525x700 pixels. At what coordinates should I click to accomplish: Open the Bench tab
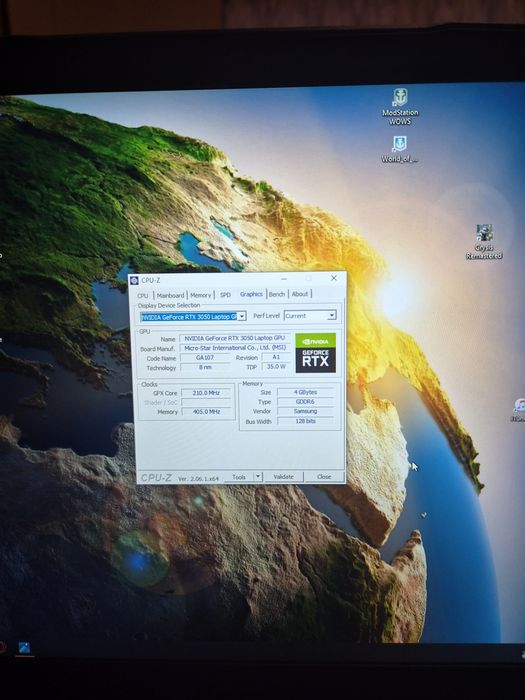pyautogui.click(x=277, y=294)
